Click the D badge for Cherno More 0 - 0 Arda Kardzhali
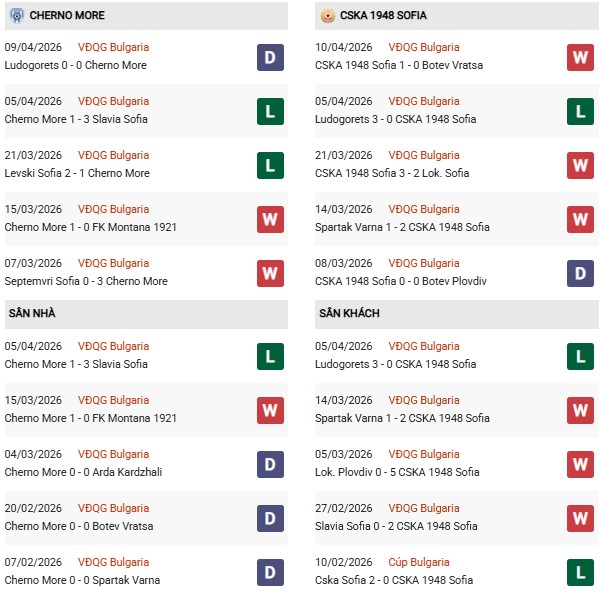600x593 pixels. [x=270, y=464]
